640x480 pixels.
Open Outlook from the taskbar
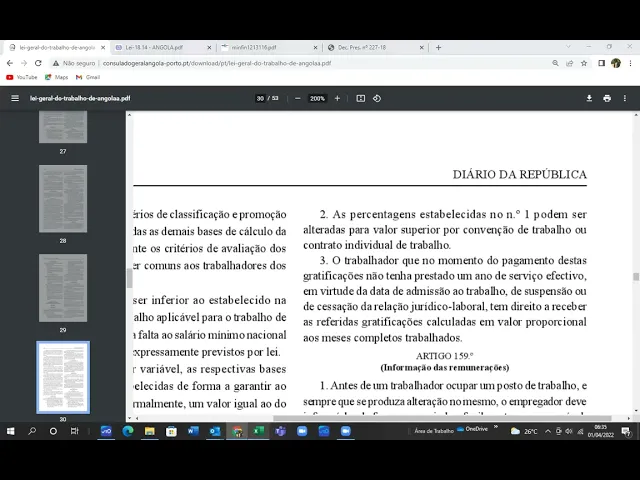215,431
